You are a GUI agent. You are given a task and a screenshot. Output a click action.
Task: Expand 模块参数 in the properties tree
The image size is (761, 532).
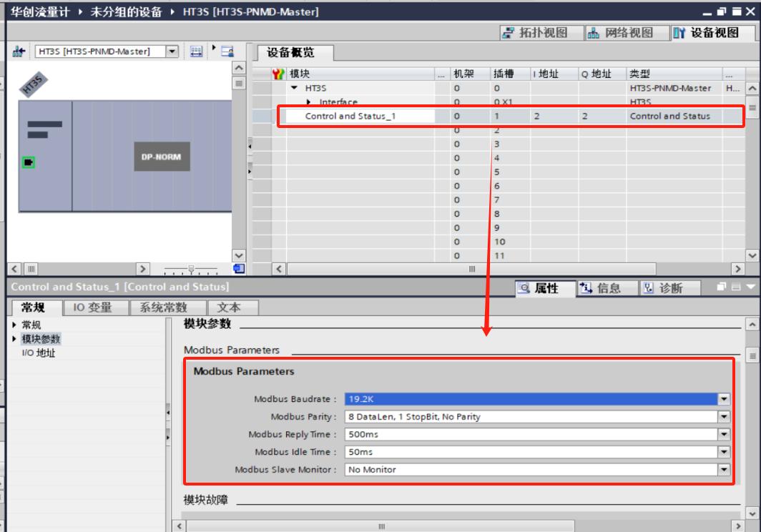[14, 339]
